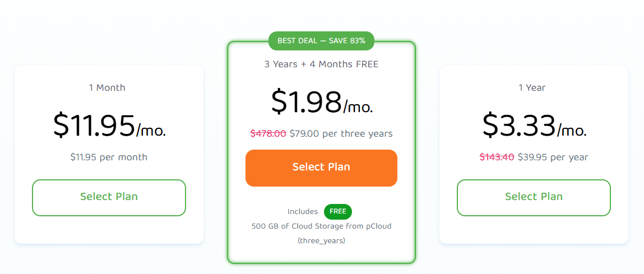644x274 pixels.
Task: Click "500 GB of Cloud Storage from pCloud"
Action: [321, 226]
